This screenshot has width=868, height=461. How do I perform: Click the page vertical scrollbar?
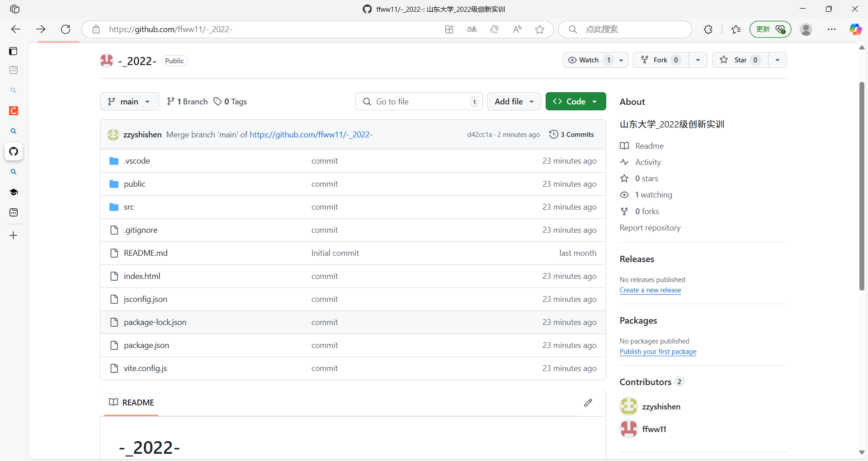tap(862, 186)
